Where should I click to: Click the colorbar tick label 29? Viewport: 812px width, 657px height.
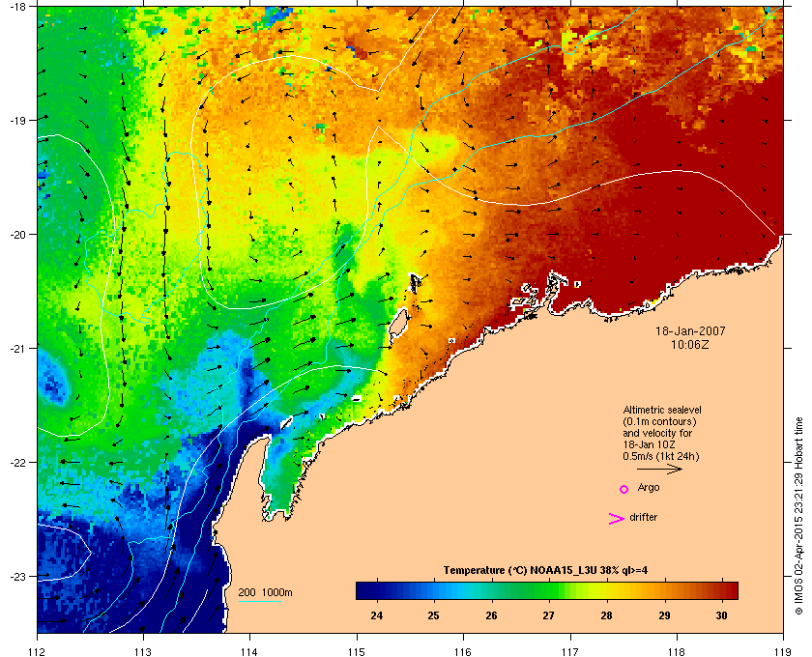pos(664,615)
